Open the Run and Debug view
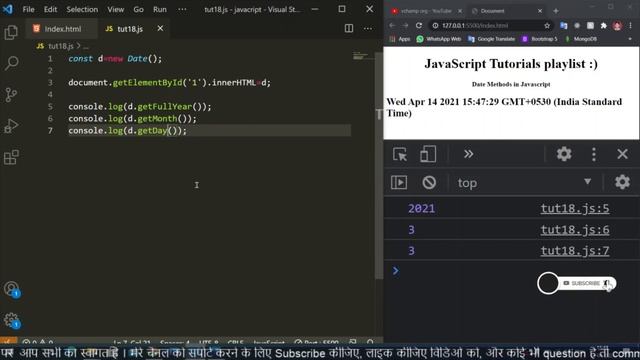 [x=11, y=126]
